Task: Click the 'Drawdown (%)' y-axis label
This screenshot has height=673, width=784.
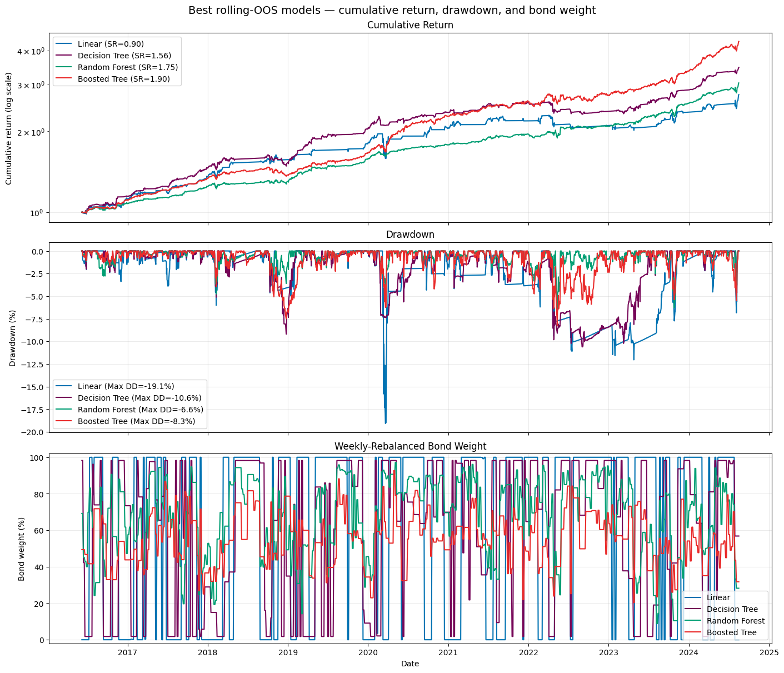Action: pyautogui.click(x=13, y=337)
